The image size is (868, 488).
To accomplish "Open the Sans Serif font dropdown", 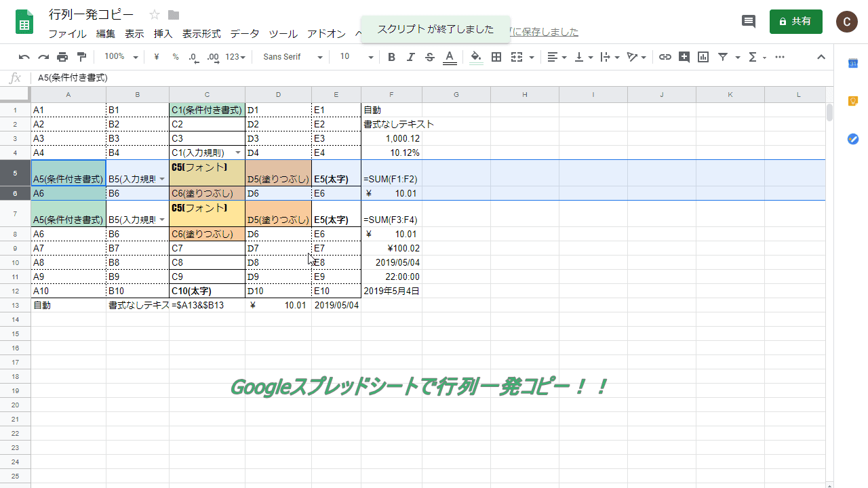I will pos(292,57).
